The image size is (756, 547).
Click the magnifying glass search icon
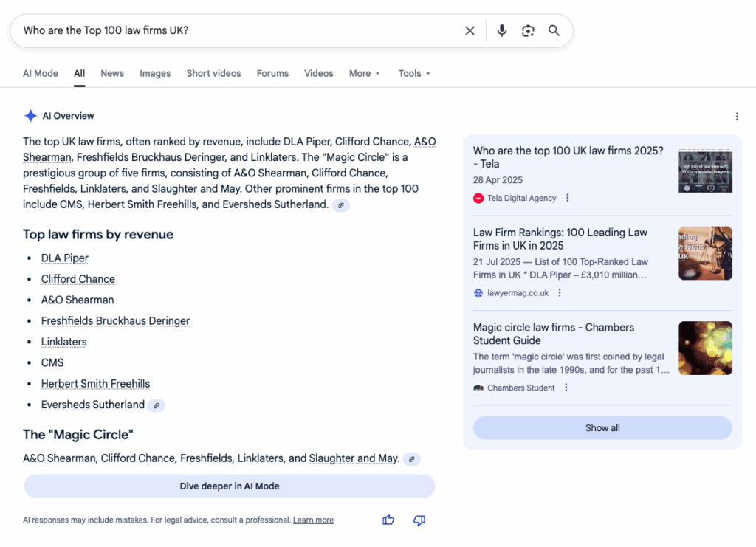[x=554, y=31]
